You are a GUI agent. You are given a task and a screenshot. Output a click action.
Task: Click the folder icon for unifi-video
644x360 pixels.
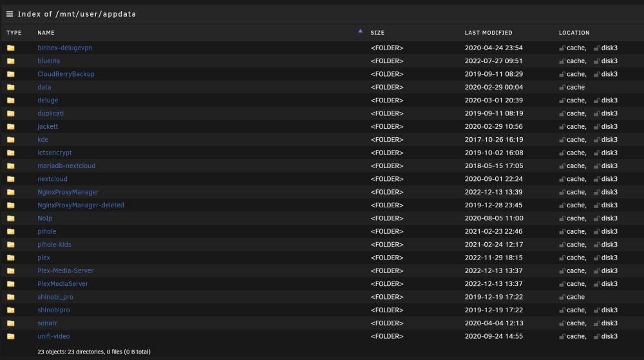point(11,337)
